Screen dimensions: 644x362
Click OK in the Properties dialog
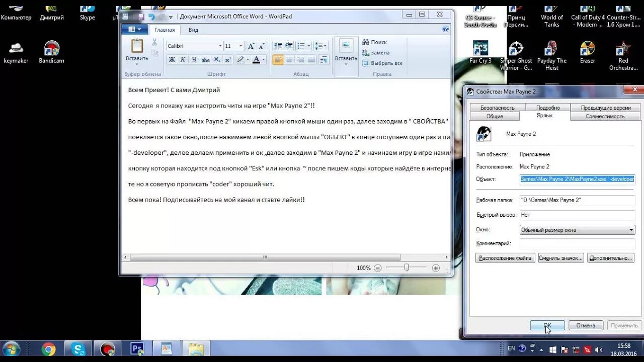point(547,325)
